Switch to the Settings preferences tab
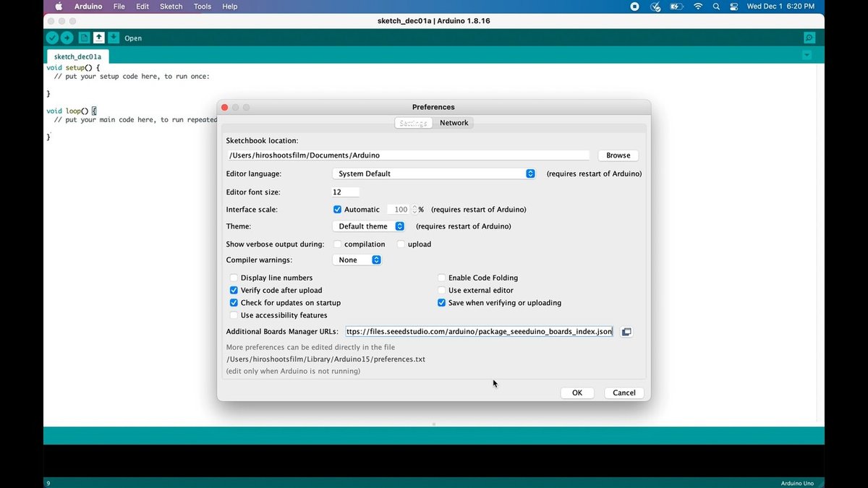Image resolution: width=868 pixels, height=488 pixels. point(414,123)
